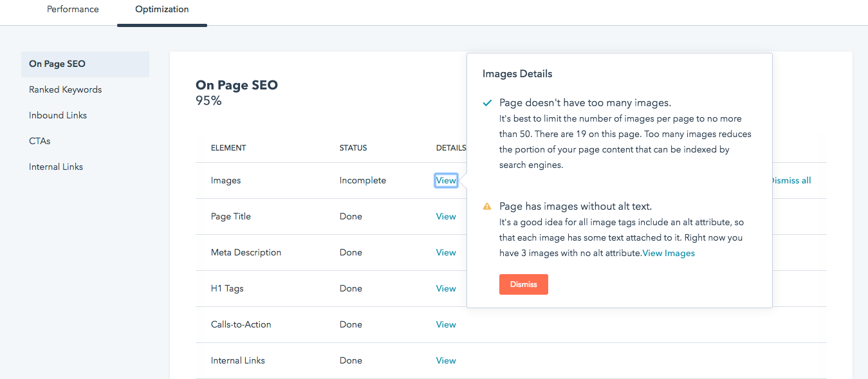Click the ELEMENT column header
Image resolution: width=868 pixels, height=379 pixels.
click(228, 148)
